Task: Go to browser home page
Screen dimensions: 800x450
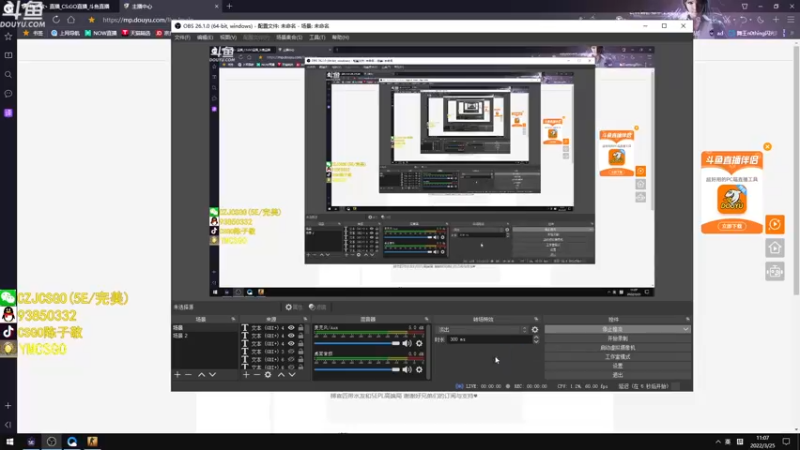Action: (71, 19)
